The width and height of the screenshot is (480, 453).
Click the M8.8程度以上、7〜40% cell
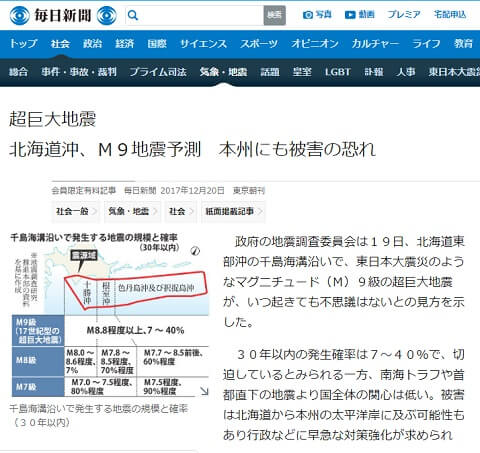[135, 330]
